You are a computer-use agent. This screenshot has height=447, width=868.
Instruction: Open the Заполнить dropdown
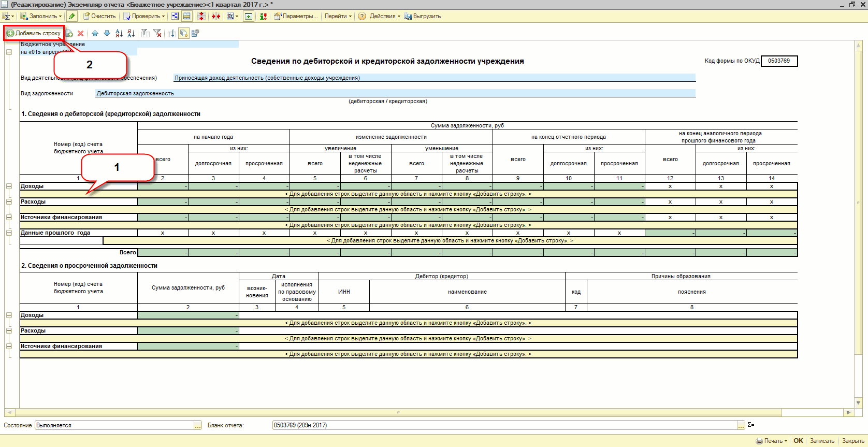pyautogui.click(x=41, y=16)
